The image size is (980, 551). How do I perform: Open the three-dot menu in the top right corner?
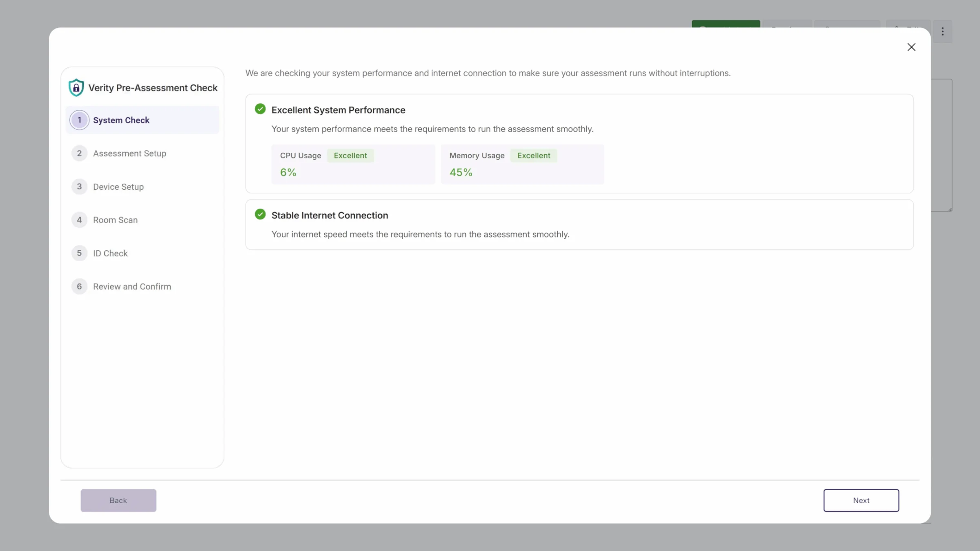coord(942,31)
